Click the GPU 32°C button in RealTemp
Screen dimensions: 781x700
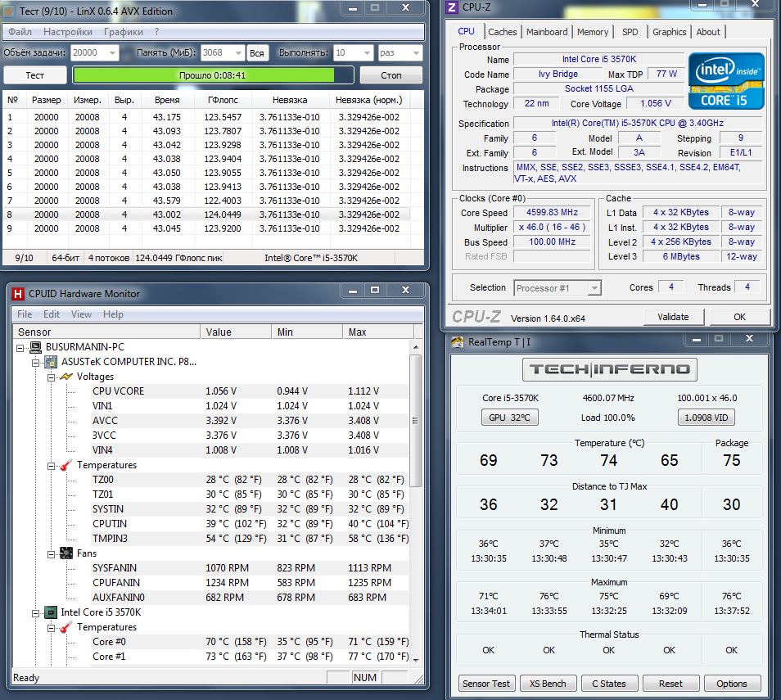point(509,418)
